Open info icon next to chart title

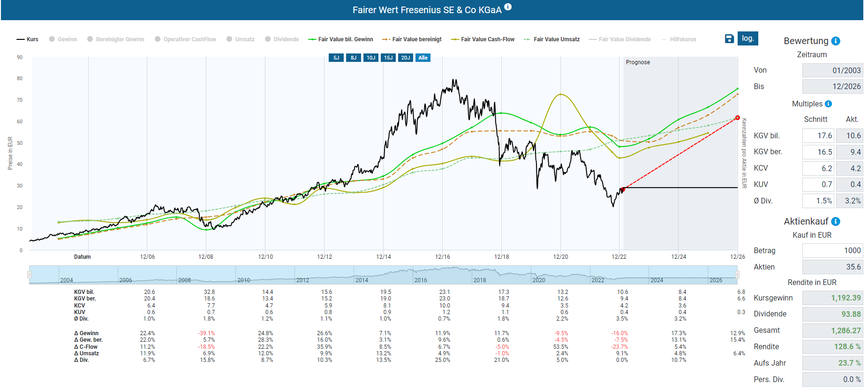click(x=508, y=7)
